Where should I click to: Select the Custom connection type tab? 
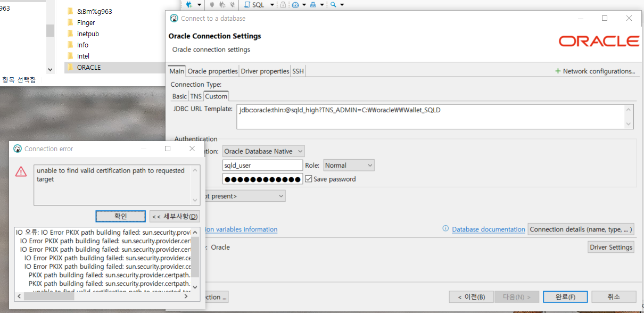click(x=216, y=96)
